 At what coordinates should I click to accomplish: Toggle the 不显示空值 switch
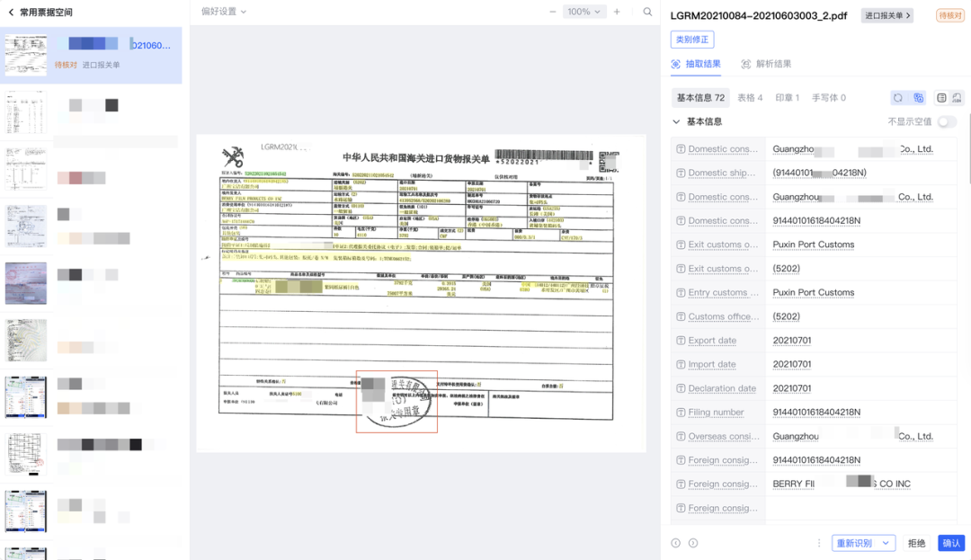coord(947,122)
